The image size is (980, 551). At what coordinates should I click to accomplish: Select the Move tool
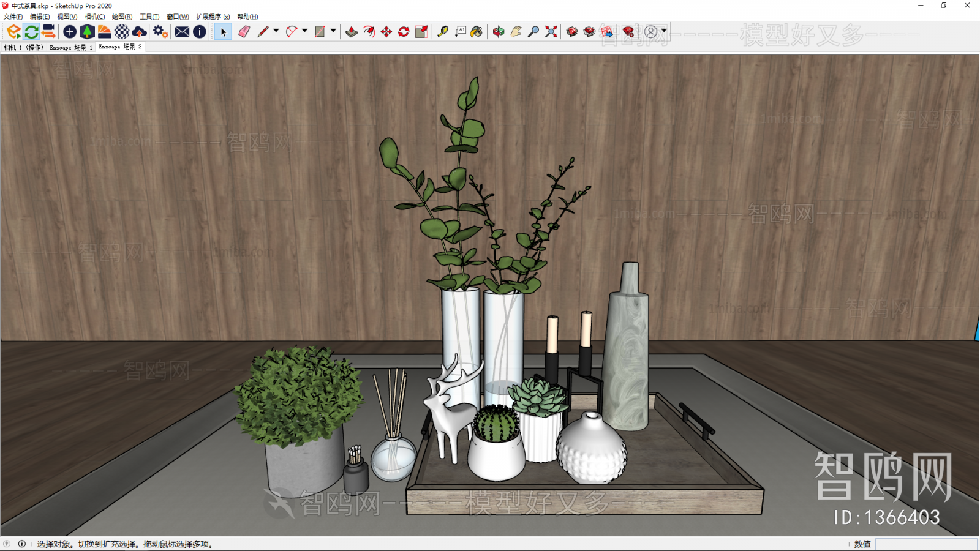click(386, 32)
